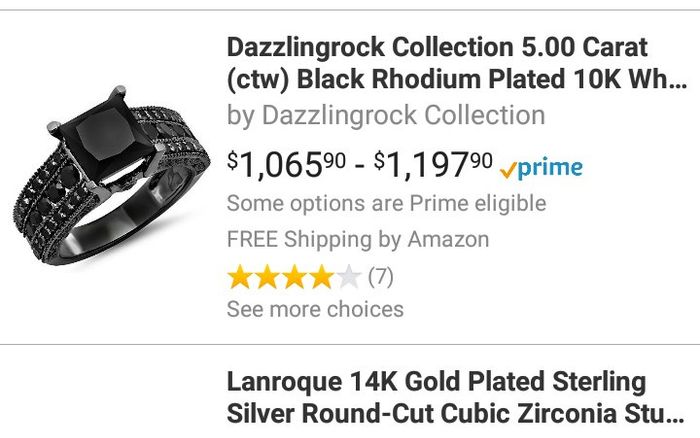Click 'by Dazzlingrock Collection' brand link
Viewport: 700px width, 438px height.
386,115
